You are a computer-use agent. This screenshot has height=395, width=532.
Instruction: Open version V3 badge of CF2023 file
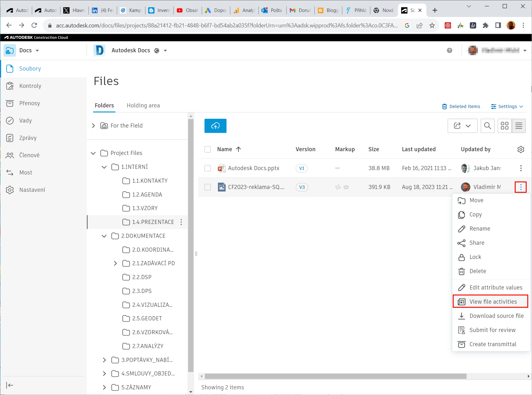point(302,187)
